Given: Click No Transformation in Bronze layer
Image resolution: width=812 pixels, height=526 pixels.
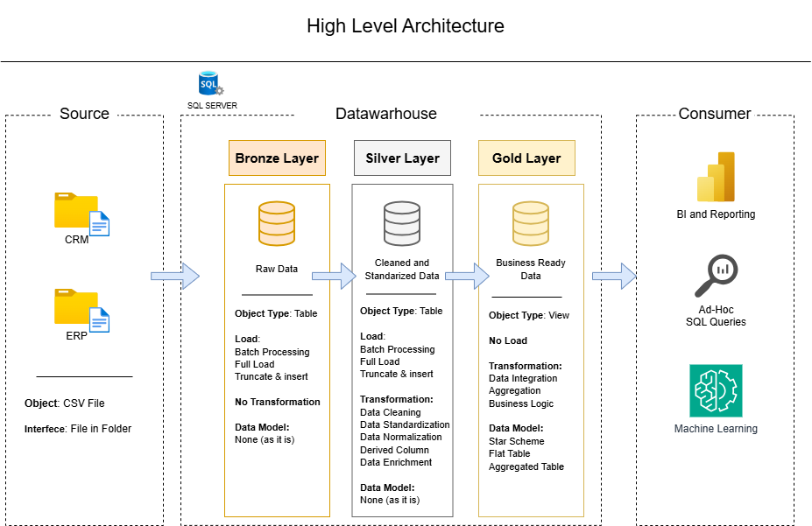Looking at the screenshot, I should click(x=277, y=402).
